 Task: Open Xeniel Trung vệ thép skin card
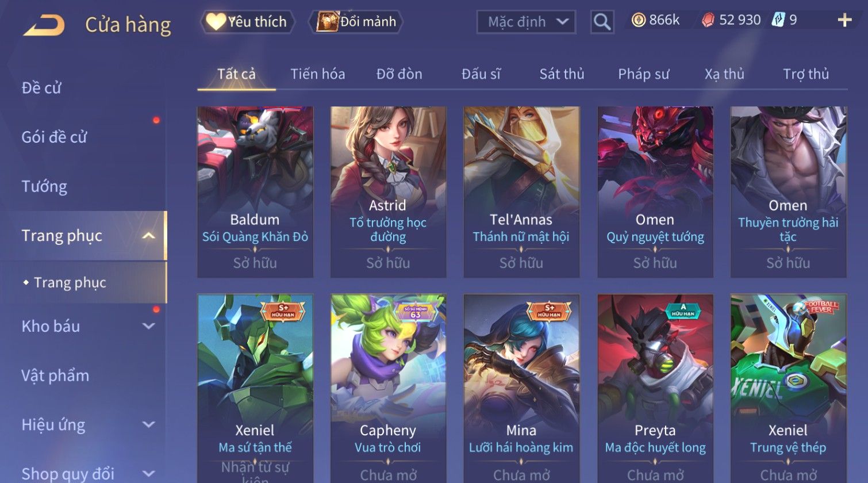788,388
